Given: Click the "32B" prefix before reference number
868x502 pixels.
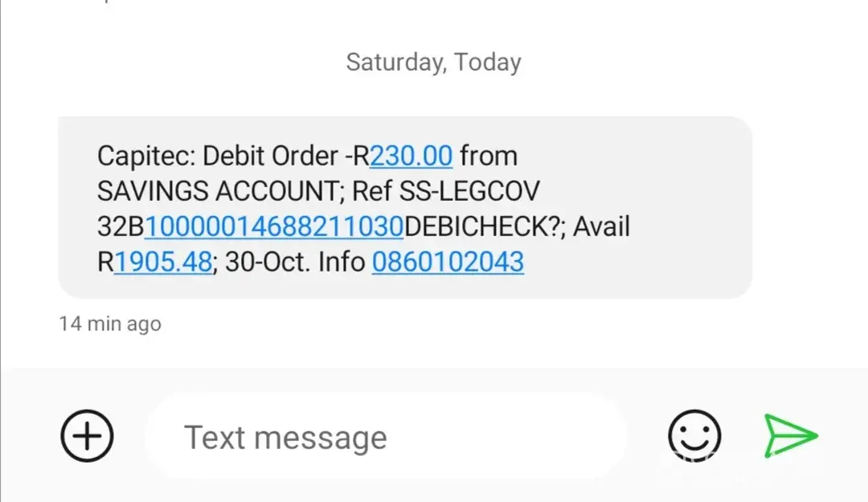Looking at the screenshot, I should [121, 227].
